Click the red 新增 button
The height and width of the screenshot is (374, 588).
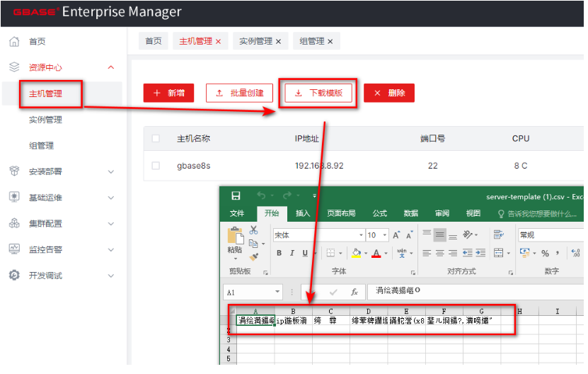coord(168,93)
